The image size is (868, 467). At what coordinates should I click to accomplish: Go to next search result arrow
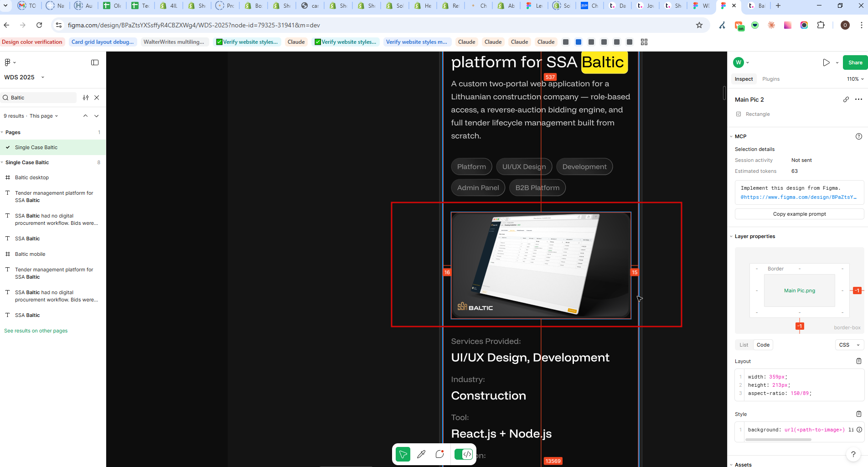(x=96, y=116)
